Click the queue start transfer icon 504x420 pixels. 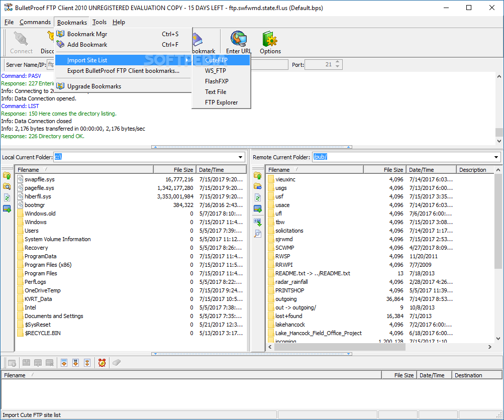point(12,363)
